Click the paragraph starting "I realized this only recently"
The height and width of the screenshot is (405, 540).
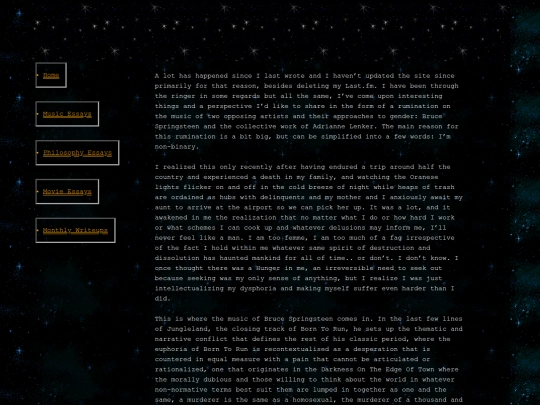tap(309, 233)
